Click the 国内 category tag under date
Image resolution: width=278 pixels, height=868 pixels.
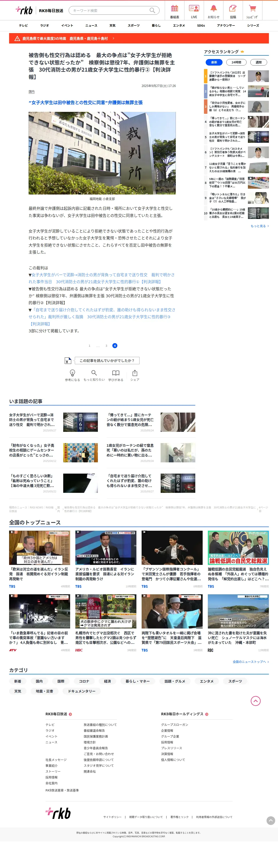[31, 92]
